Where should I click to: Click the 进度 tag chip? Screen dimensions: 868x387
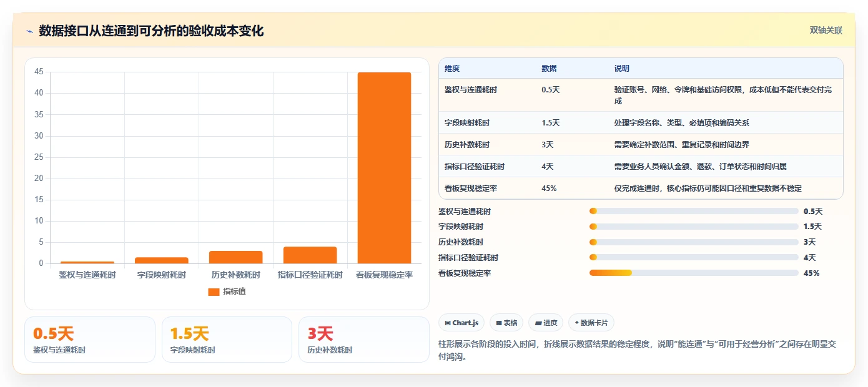(546, 323)
